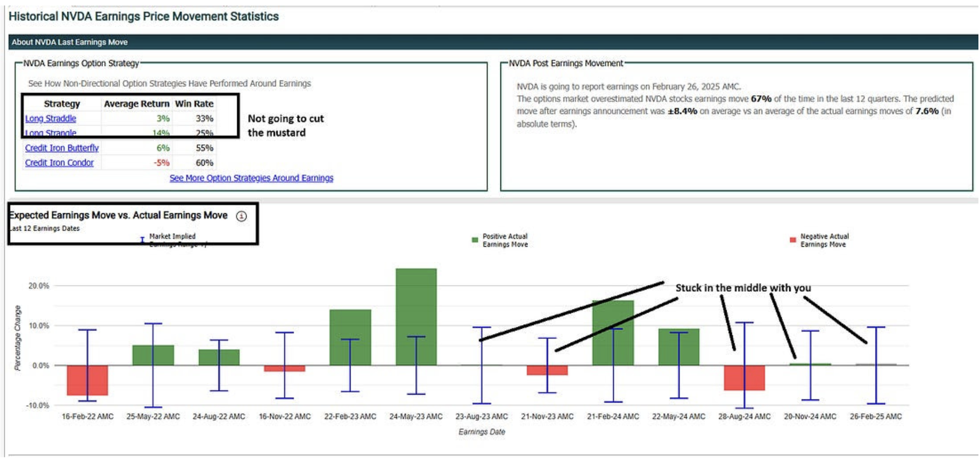Click the 20.0% y-axis label

(39, 286)
